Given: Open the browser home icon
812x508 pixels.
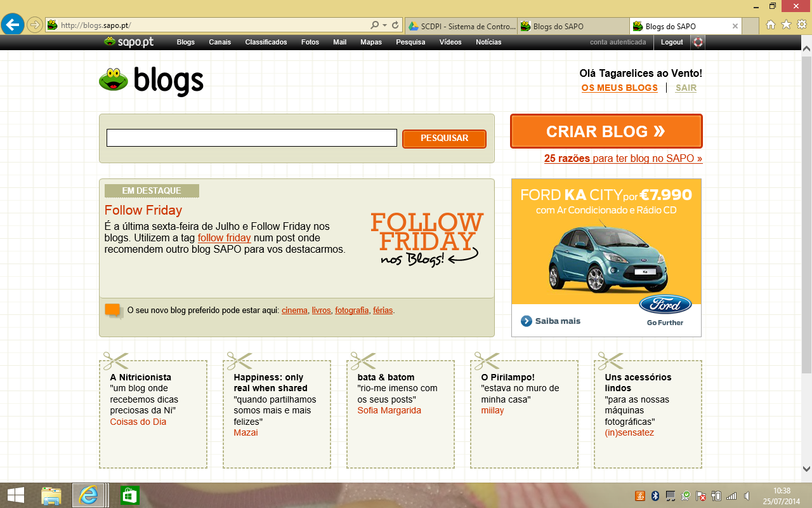Looking at the screenshot, I should tap(771, 25).
